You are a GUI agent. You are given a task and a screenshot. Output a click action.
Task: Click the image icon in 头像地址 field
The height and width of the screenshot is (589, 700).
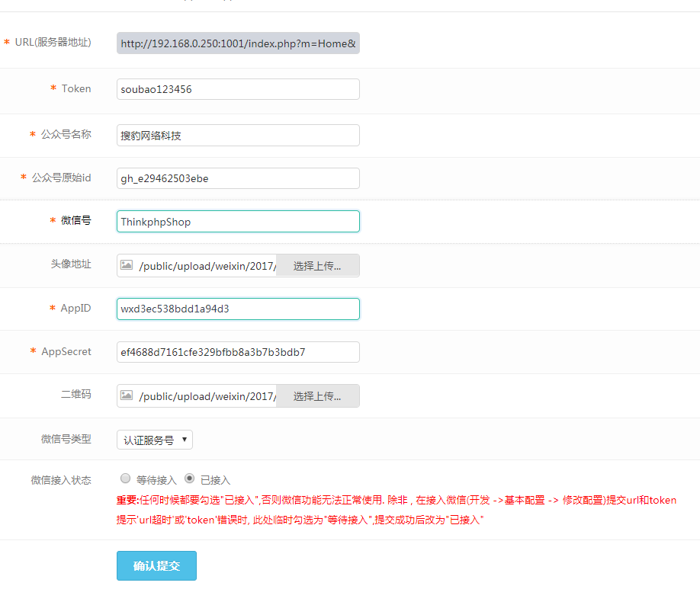click(x=127, y=265)
